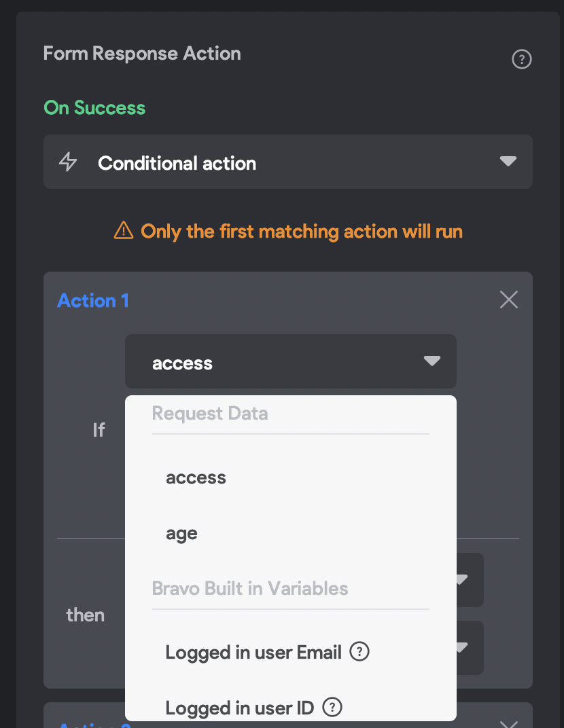The width and height of the screenshot is (564, 728).
Task: Click the lightning bolt icon in Conditional action
Action: pos(68,162)
